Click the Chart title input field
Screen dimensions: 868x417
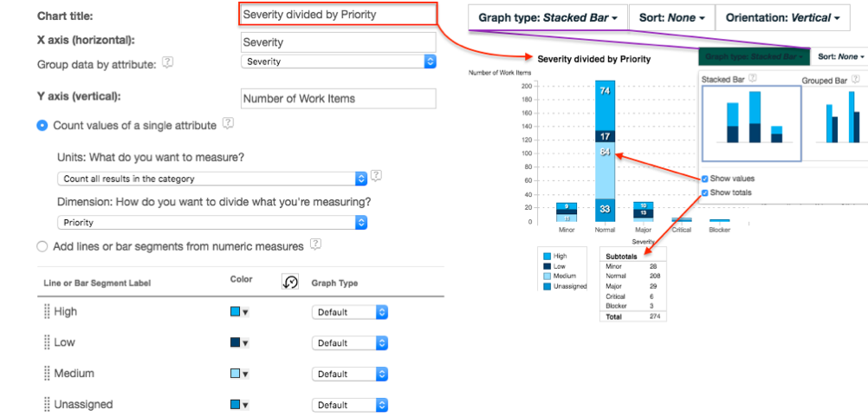coord(338,15)
